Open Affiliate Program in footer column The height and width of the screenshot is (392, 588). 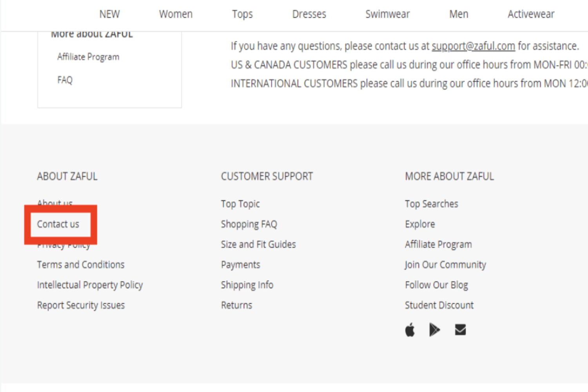[x=438, y=245]
